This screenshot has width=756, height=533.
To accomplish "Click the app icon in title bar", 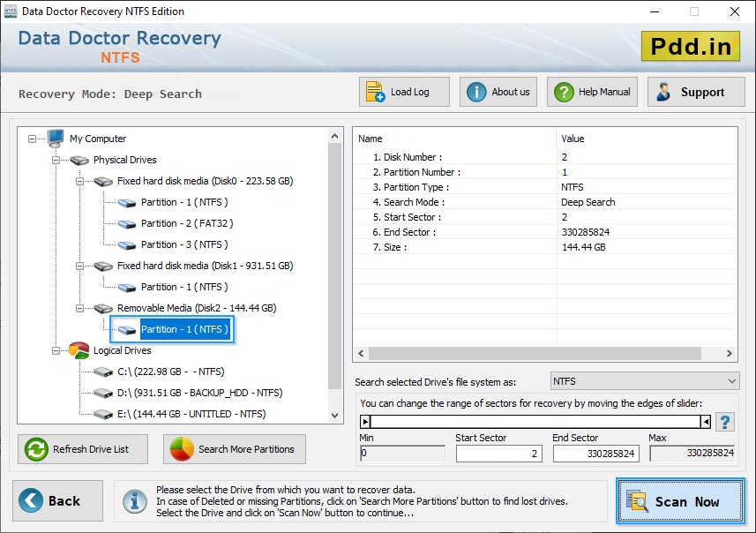I will (11, 11).
